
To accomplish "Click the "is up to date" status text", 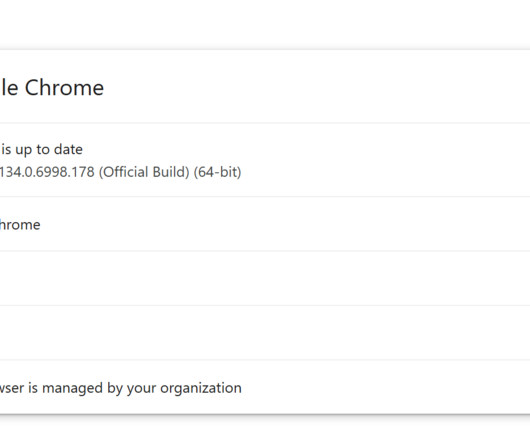I will (x=42, y=149).
